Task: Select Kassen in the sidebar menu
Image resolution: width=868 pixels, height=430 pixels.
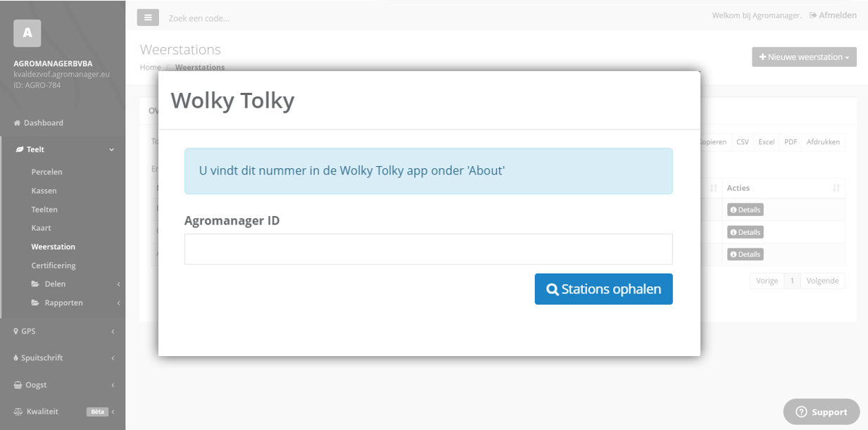Action: click(44, 190)
